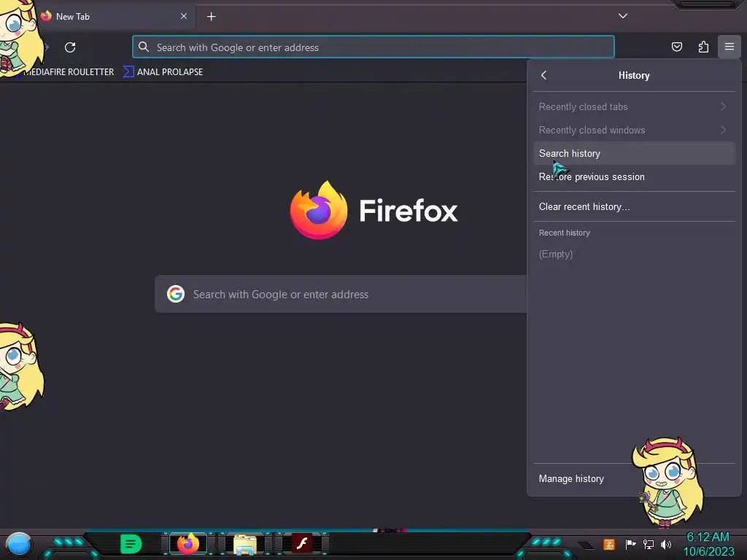Open Manage history
This screenshot has width=747, height=560.
pos(634,478)
